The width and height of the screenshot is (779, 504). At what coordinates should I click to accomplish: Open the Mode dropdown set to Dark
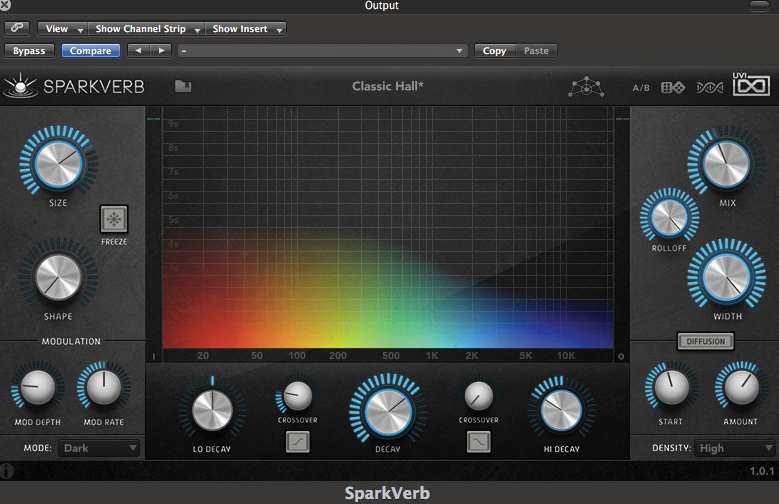pos(99,448)
